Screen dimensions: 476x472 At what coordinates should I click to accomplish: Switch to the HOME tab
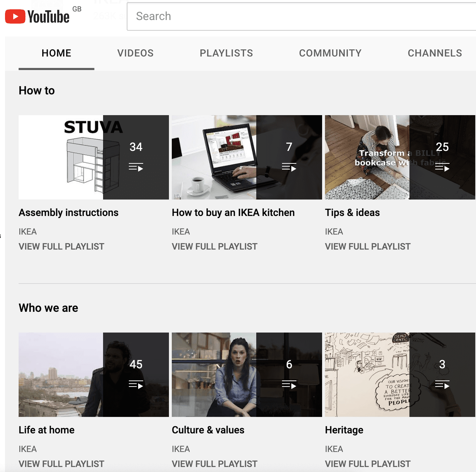(x=57, y=53)
